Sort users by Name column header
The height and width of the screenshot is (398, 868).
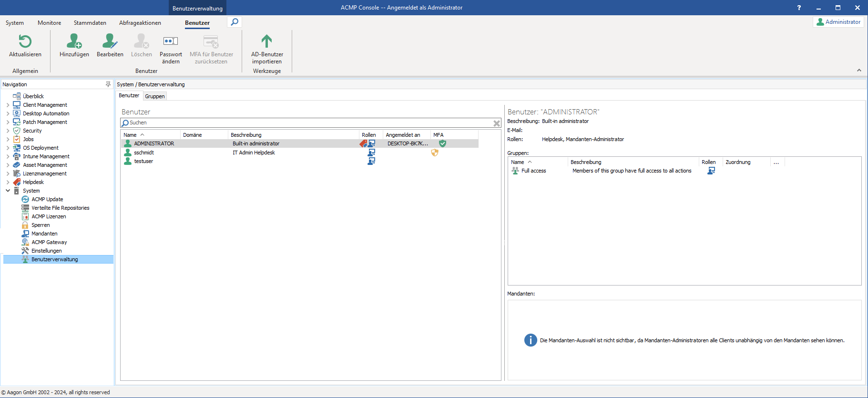pyautogui.click(x=130, y=135)
